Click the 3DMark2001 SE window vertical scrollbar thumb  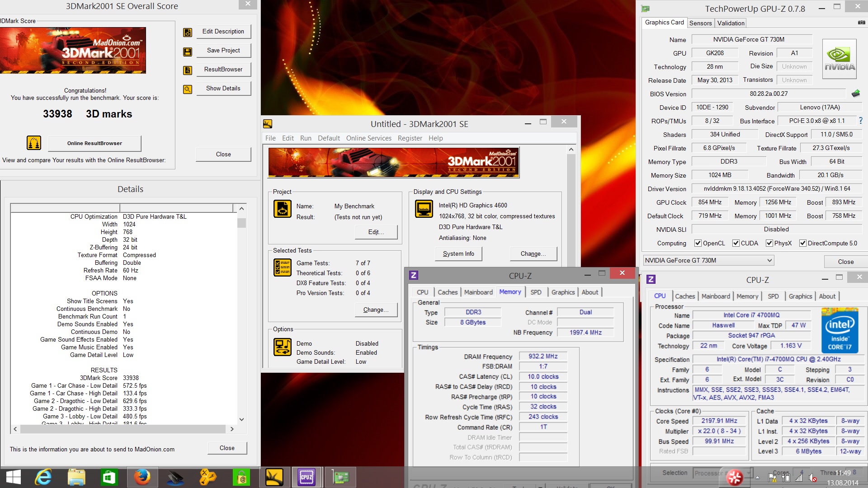coord(571,210)
